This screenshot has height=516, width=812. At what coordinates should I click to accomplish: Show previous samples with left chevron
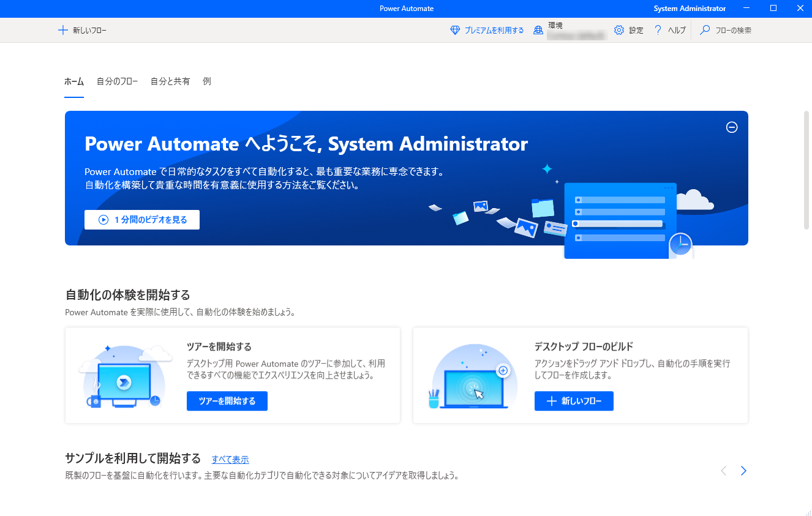coord(724,471)
